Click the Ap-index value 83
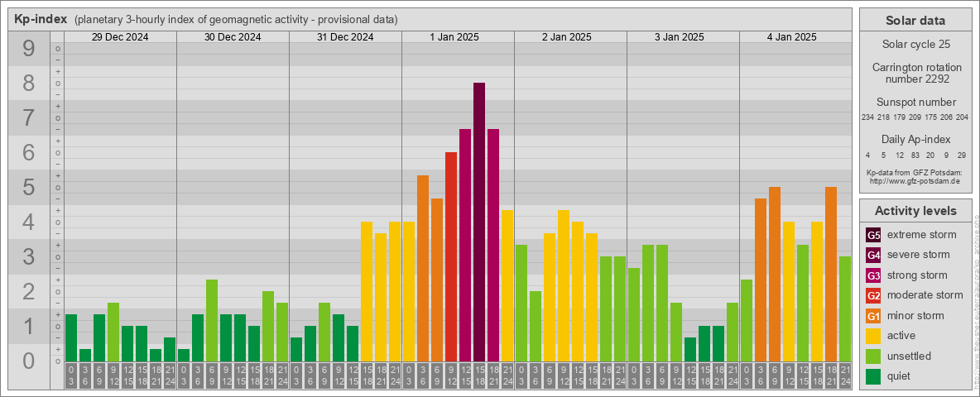980x397 pixels. [915, 155]
